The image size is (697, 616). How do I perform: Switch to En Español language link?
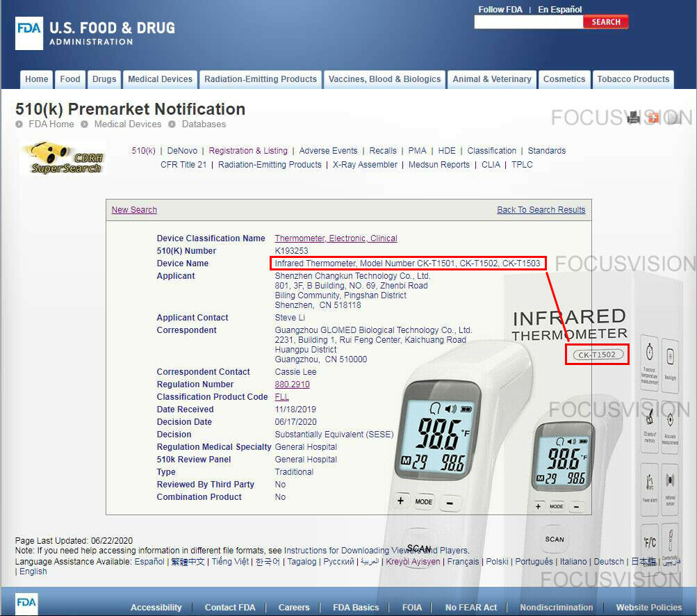point(559,10)
